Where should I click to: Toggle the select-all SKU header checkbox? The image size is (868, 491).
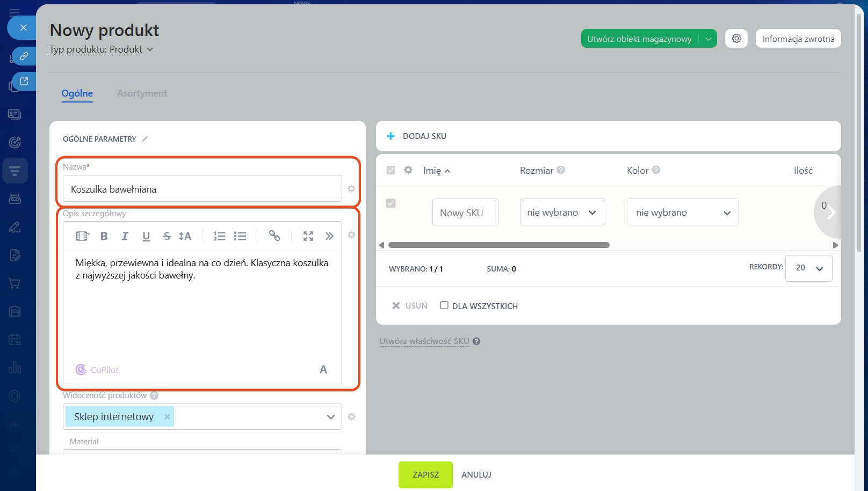click(x=391, y=170)
